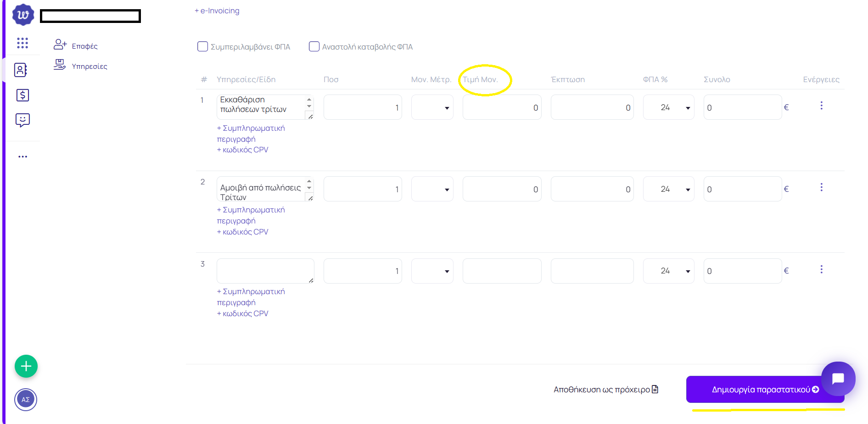Image resolution: width=868 pixels, height=424 pixels.
Task: Click the Έκπτωση column header
Action: pos(568,79)
